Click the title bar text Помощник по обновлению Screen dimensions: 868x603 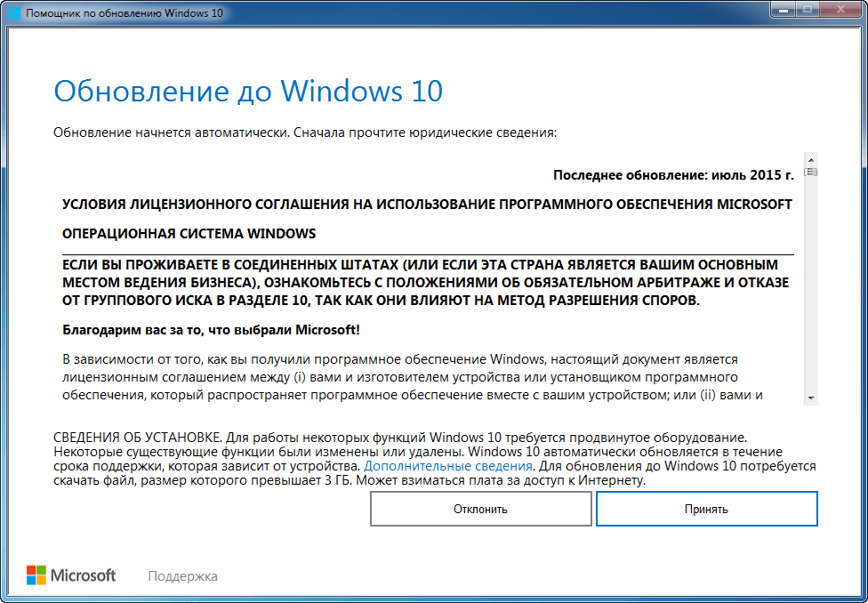pyautogui.click(x=125, y=12)
